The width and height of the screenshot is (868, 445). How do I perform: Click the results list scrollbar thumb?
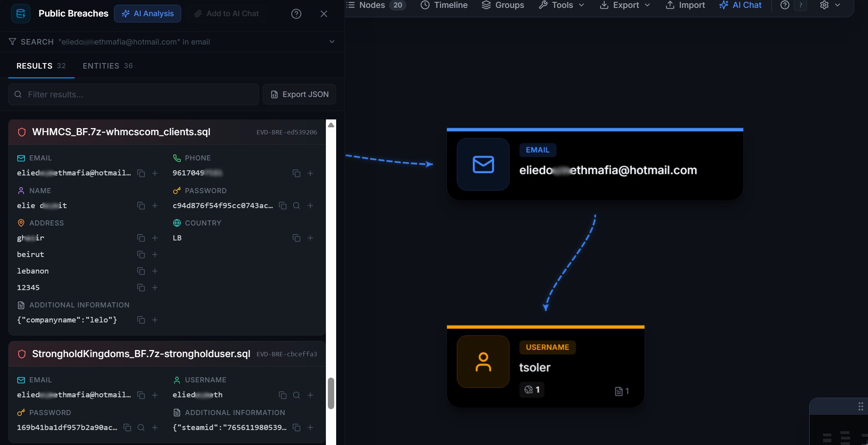tap(331, 393)
